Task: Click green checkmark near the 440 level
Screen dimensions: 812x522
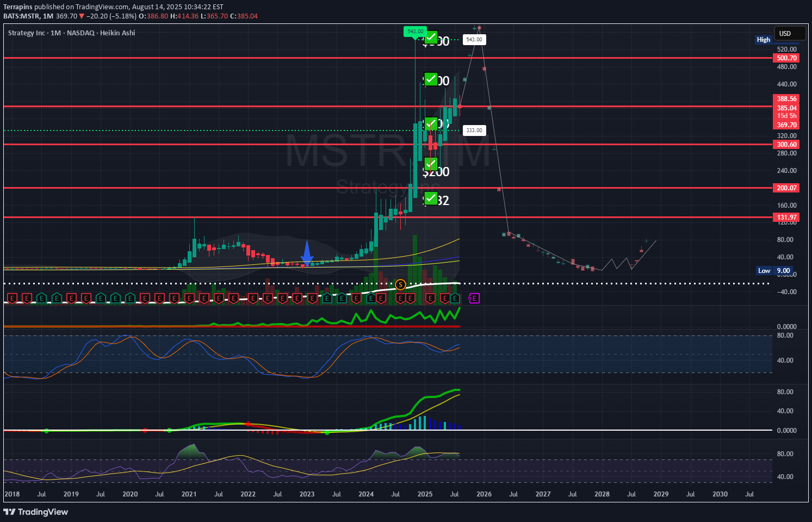Action: click(431, 79)
